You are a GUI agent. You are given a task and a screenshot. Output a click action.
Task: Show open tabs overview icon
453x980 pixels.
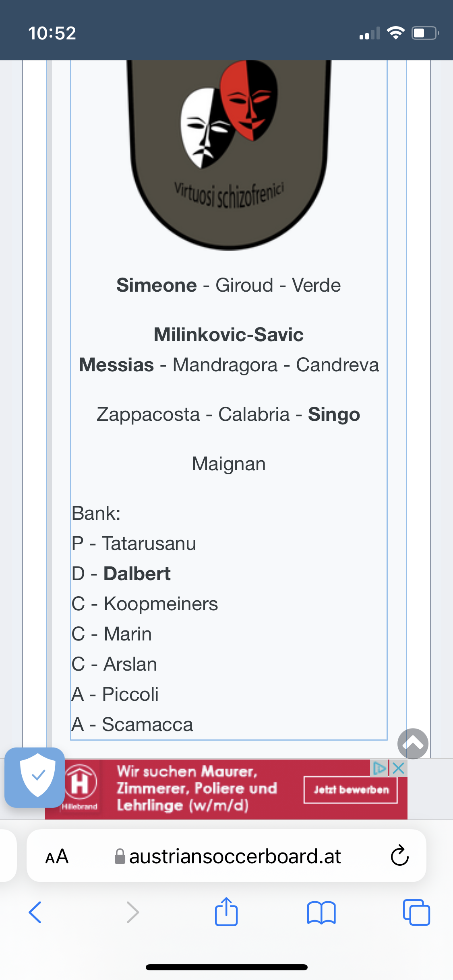(x=416, y=912)
